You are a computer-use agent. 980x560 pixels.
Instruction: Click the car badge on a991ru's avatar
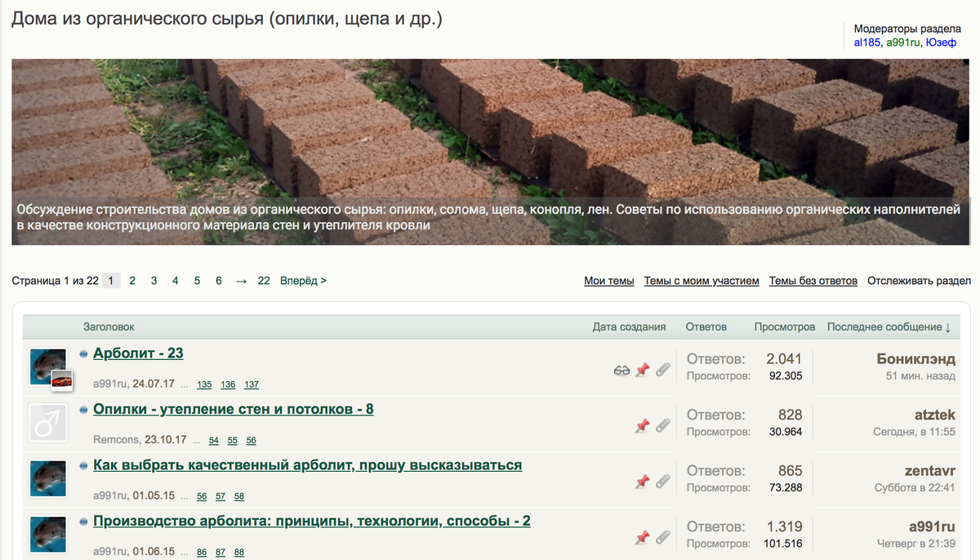coord(61,380)
